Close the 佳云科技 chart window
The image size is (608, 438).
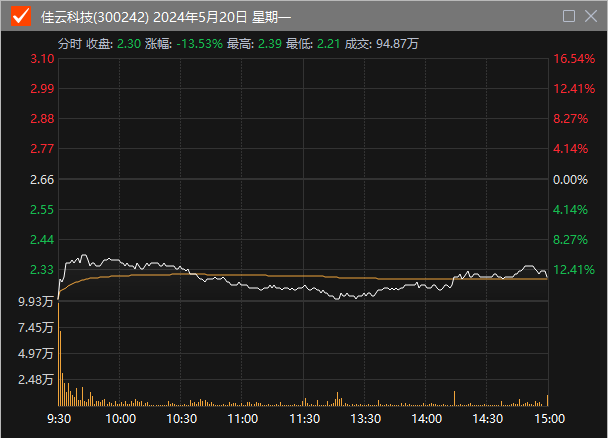click(x=591, y=16)
